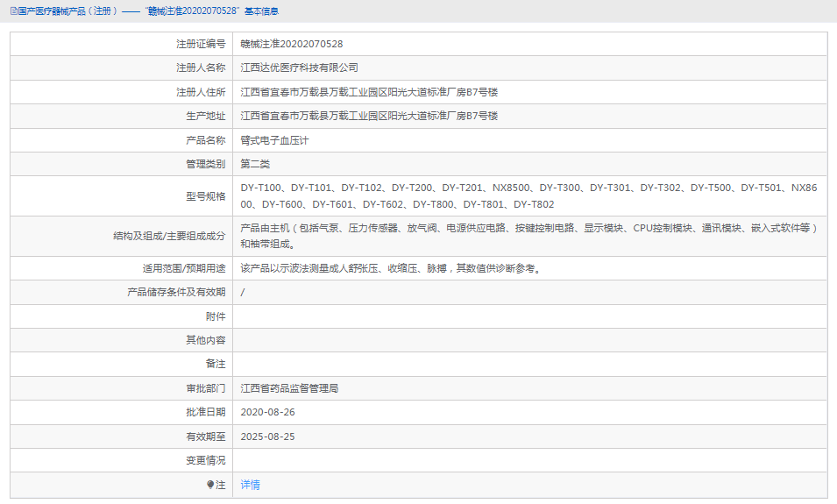
Task: Click the 变更情况 label
Action: (205, 460)
